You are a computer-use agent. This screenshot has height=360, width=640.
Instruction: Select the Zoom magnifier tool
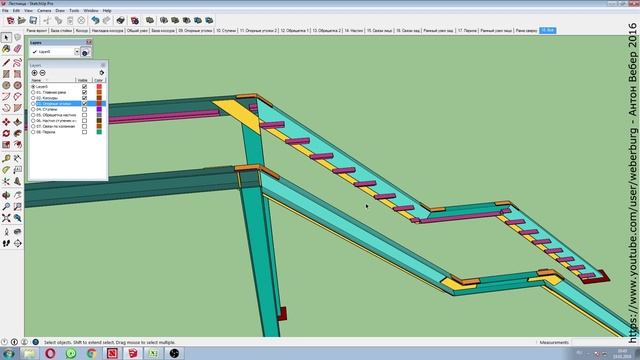(6, 207)
